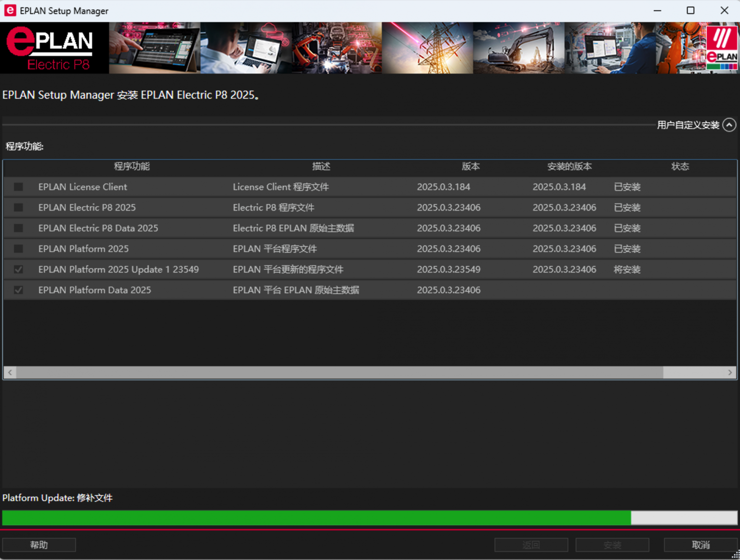Click the 程序功能 column header
740x560 pixels.
(132, 167)
